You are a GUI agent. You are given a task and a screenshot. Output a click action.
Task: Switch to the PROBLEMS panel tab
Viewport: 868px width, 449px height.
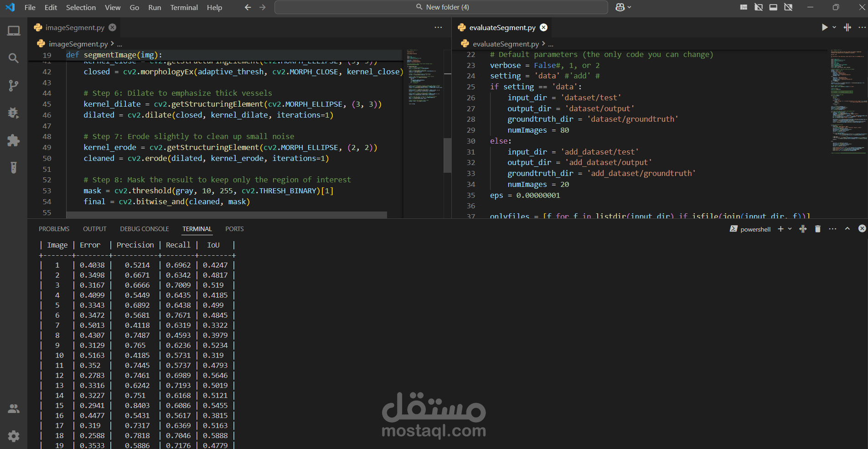54,229
